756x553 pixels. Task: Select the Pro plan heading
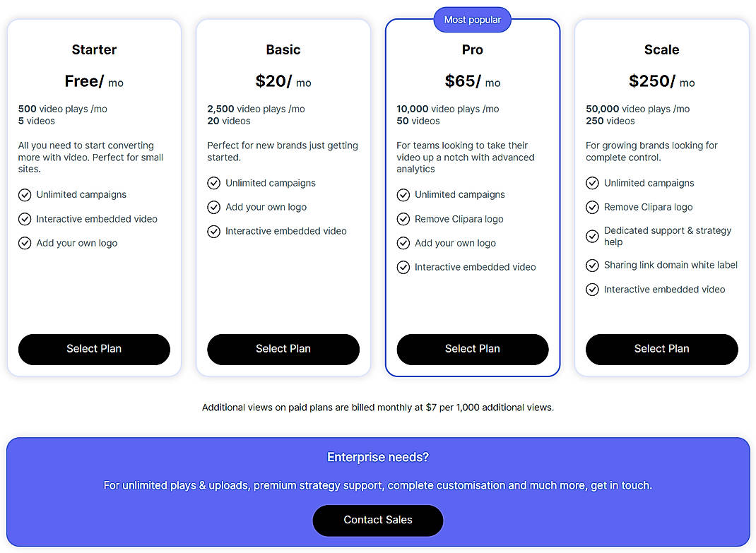pyautogui.click(x=472, y=49)
